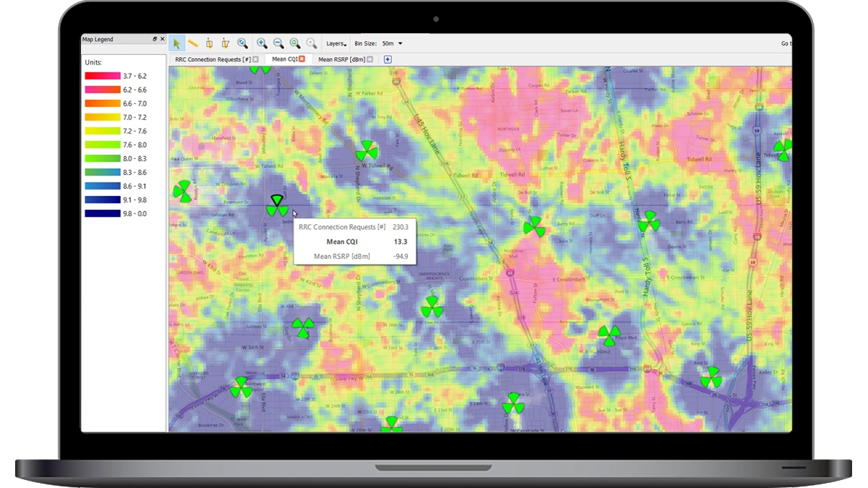This screenshot has height=488, width=868.
Task: Click the zoom out magnifier icon
Action: click(x=278, y=43)
